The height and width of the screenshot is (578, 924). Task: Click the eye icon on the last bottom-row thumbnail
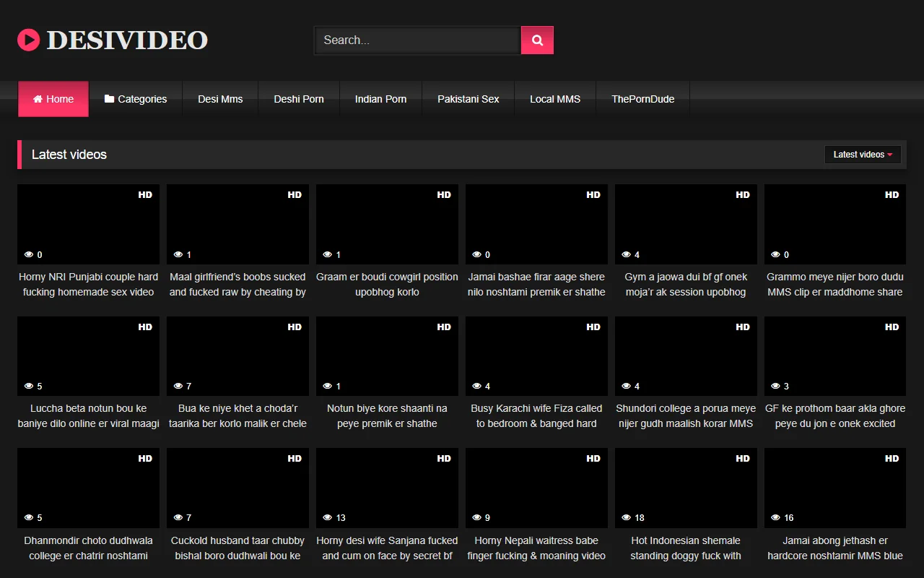[775, 517]
